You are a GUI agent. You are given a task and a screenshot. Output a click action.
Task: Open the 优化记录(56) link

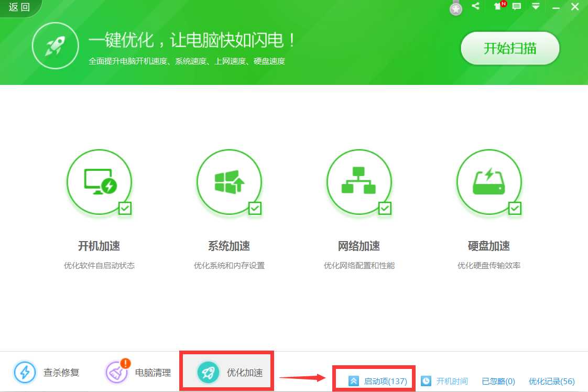click(x=552, y=381)
